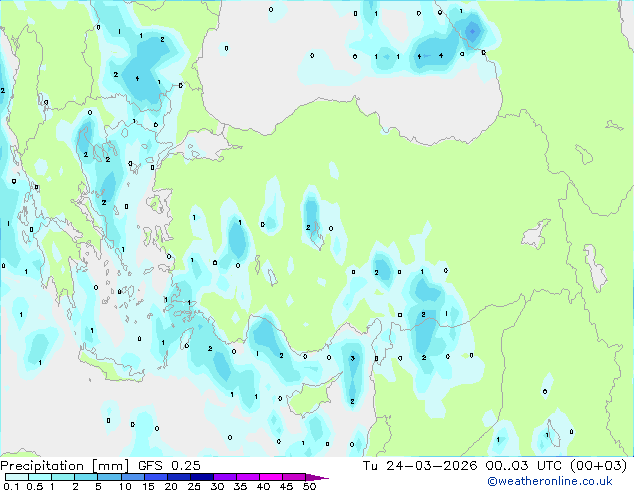
Task: Click the "Tu 24-03-2026" date text
Action: (420, 466)
